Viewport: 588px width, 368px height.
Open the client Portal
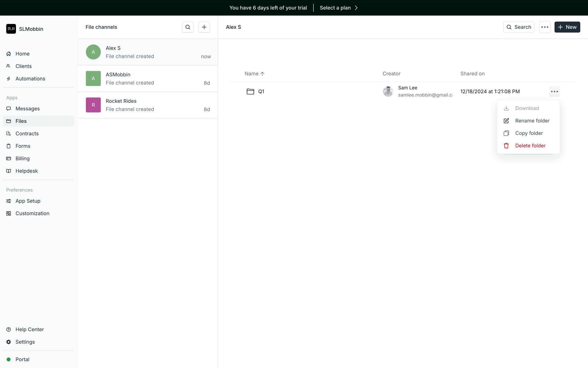coord(39,359)
